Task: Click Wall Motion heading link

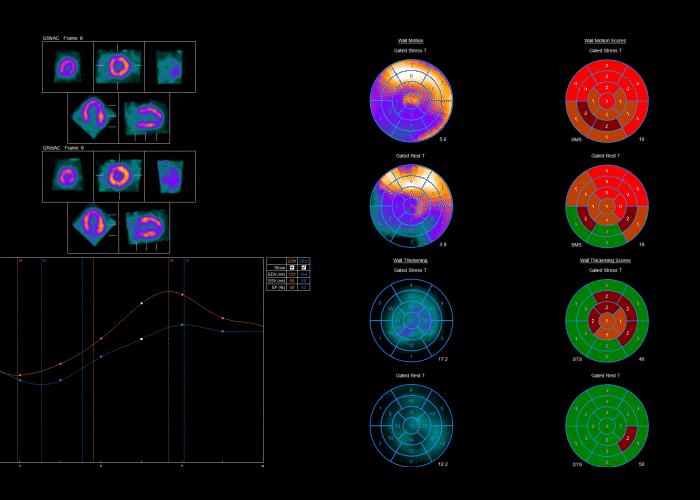Action: 411,41
